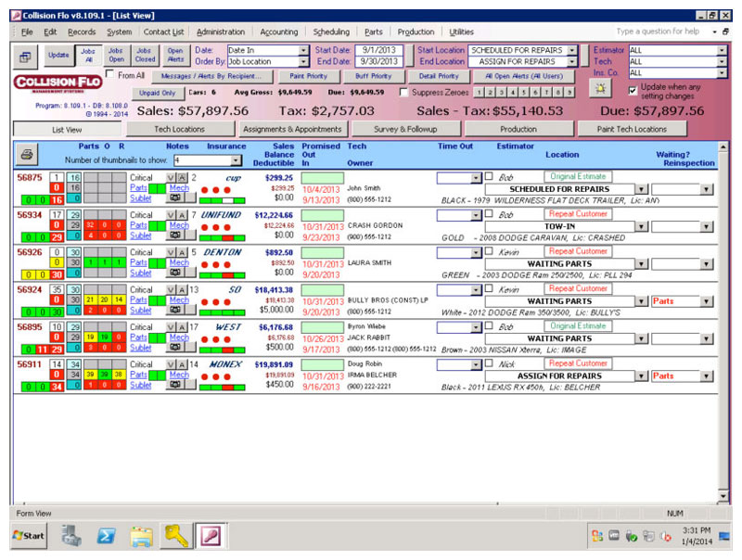Click the Collision Flo logo
Screen dimensions: 742x560
click(x=58, y=83)
